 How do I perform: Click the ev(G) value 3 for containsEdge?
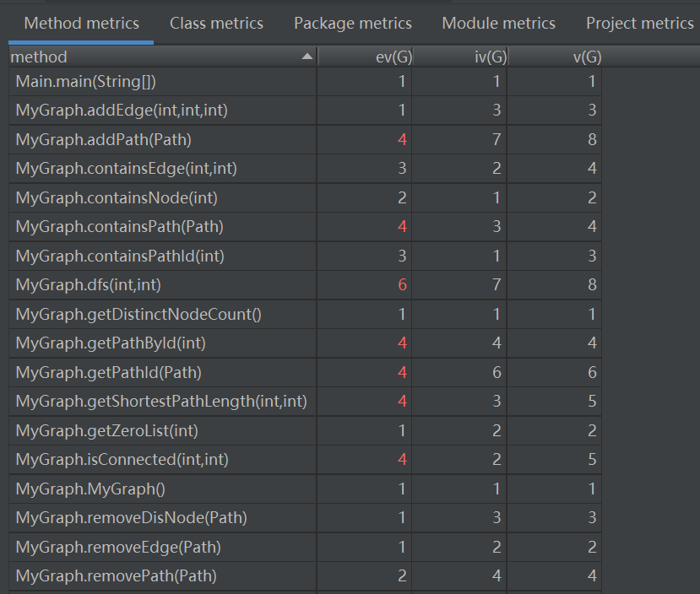[402, 169]
